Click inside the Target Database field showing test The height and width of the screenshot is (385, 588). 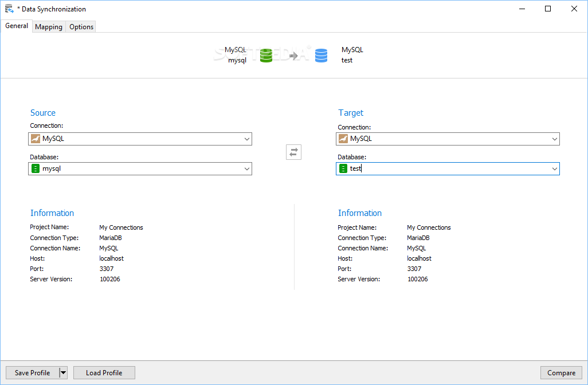(448, 168)
